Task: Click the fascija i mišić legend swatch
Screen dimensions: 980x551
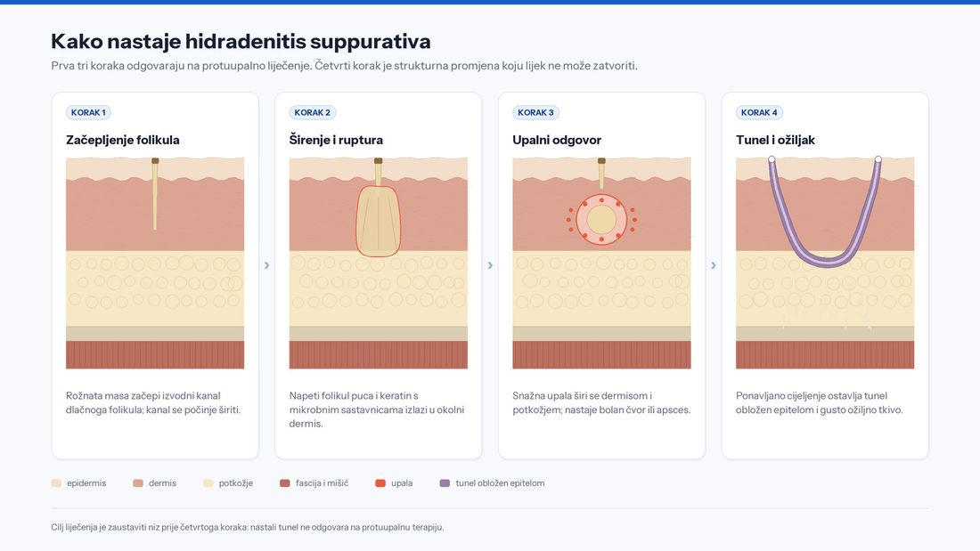Action: [285, 483]
